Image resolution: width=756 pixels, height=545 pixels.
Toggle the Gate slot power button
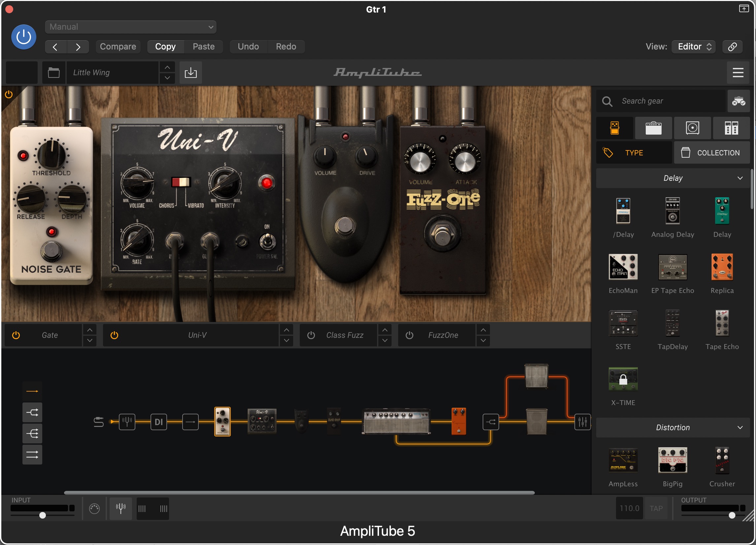point(16,335)
